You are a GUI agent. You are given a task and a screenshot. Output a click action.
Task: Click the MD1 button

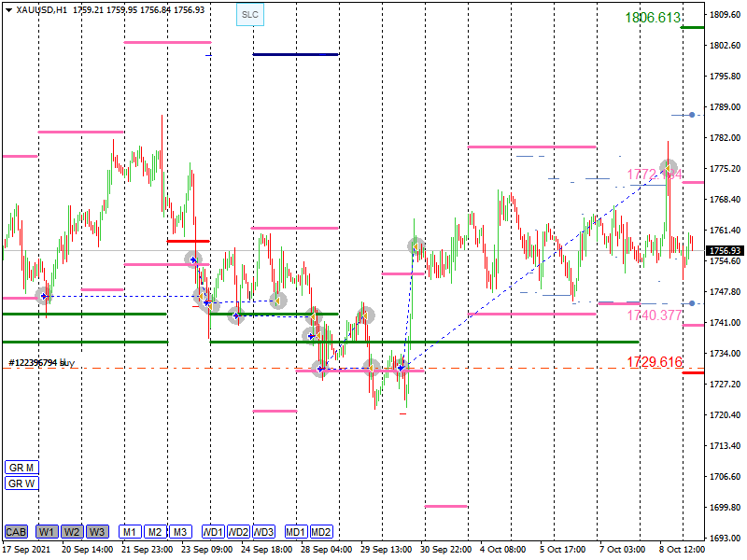point(296,531)
